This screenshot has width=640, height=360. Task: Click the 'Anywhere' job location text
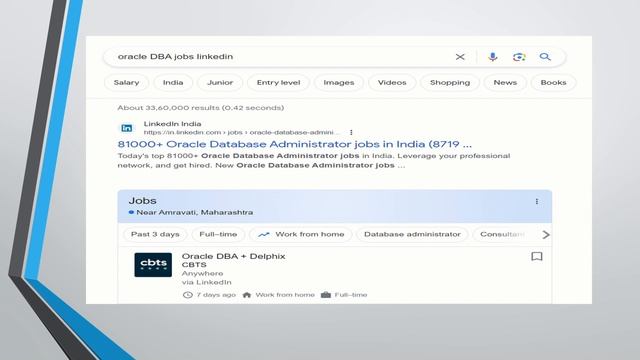[202, 273]
